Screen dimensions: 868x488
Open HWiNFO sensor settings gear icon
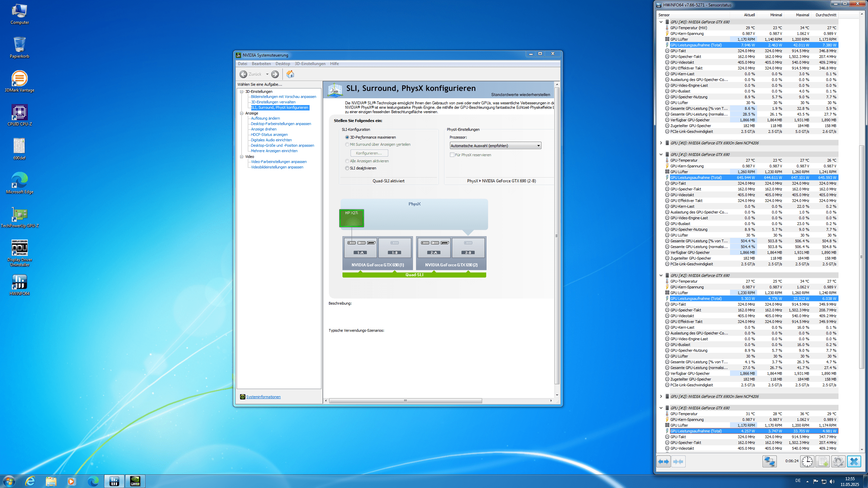(839, 462)
